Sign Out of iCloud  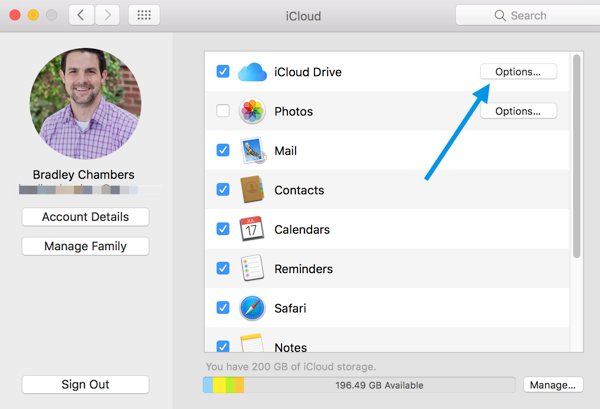click(85, 384)
